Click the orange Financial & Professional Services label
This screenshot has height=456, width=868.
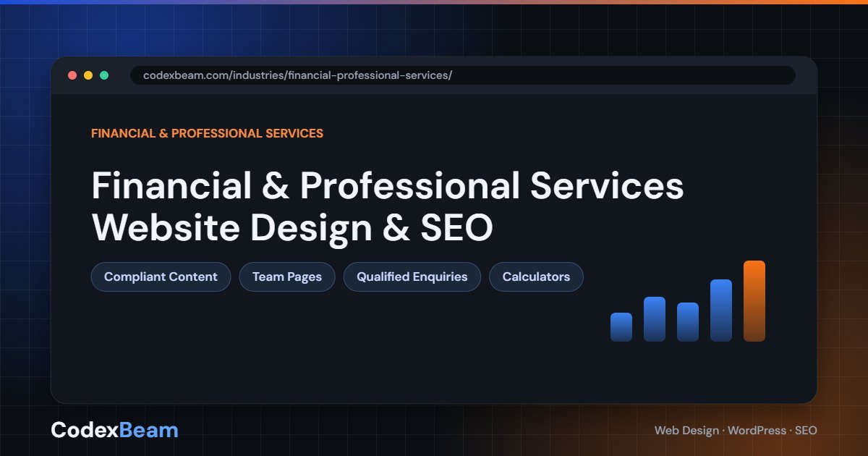207,133
